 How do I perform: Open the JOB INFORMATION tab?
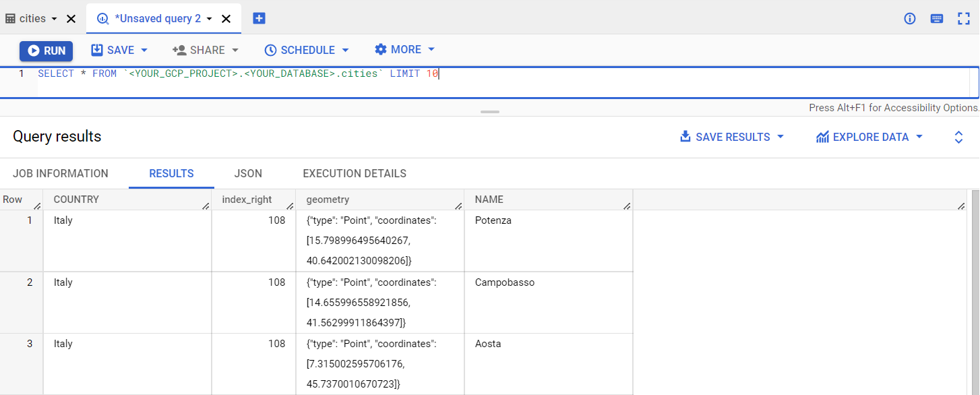pyautogui.click(x=61, y=173)
